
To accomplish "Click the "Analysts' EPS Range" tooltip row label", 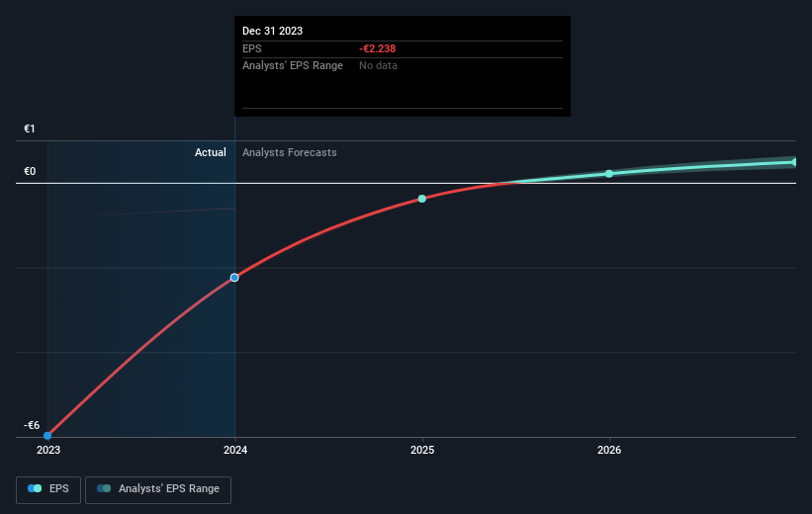I will coord(293,66).
